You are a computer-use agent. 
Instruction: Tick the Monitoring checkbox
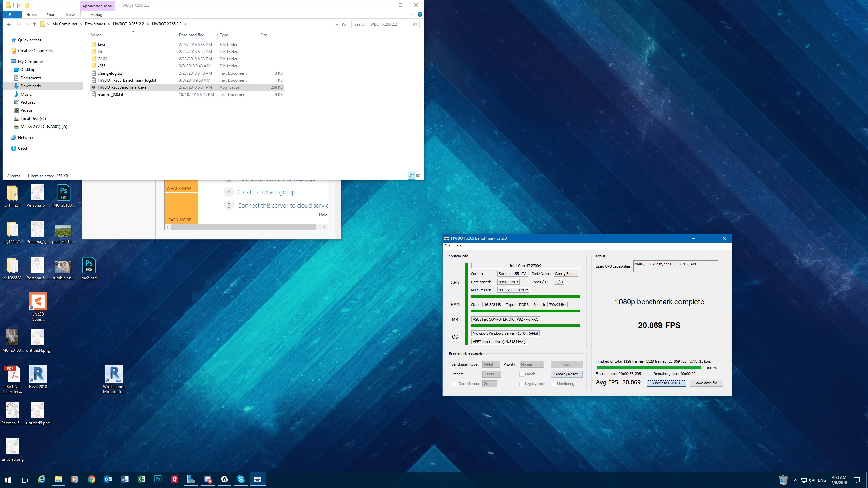[554, 384]
